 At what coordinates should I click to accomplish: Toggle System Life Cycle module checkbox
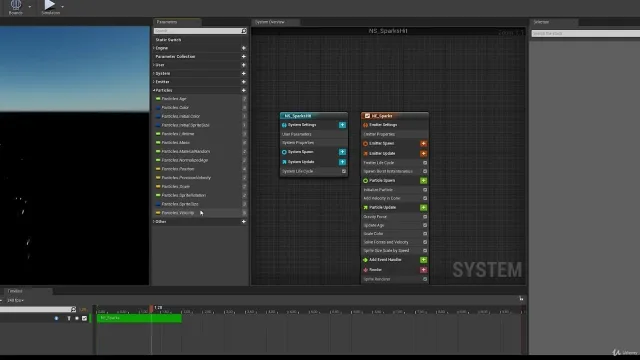point(344,171)
